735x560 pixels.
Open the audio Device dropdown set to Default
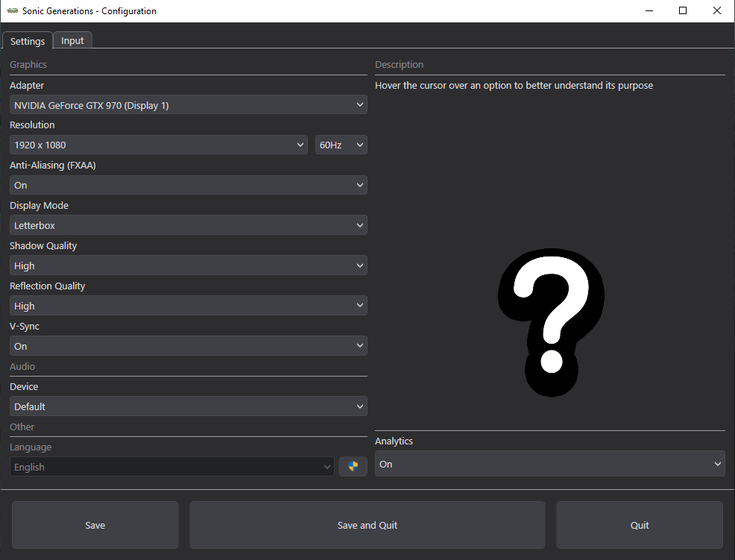[x=189, y=406]
